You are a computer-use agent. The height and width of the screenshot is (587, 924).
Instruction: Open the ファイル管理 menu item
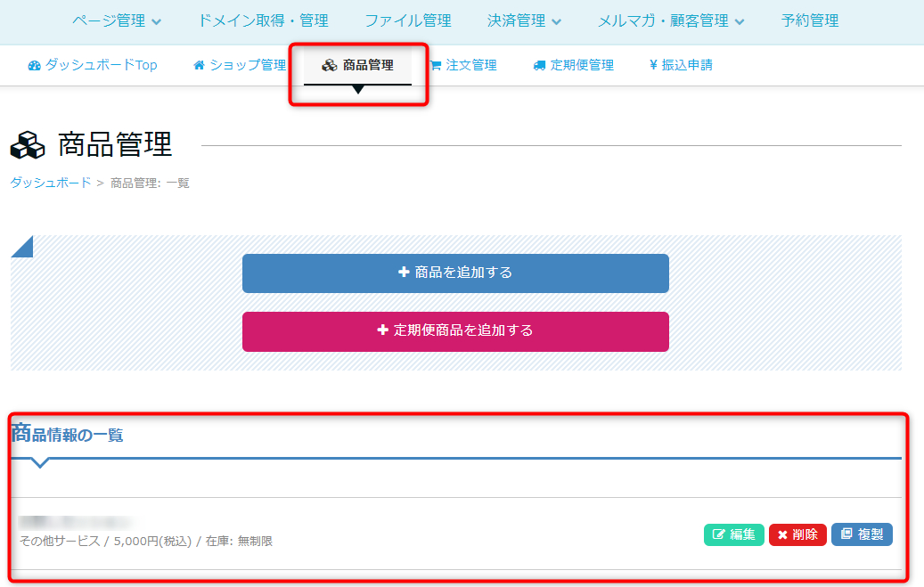pyautogui.click(x=408, y=20)
